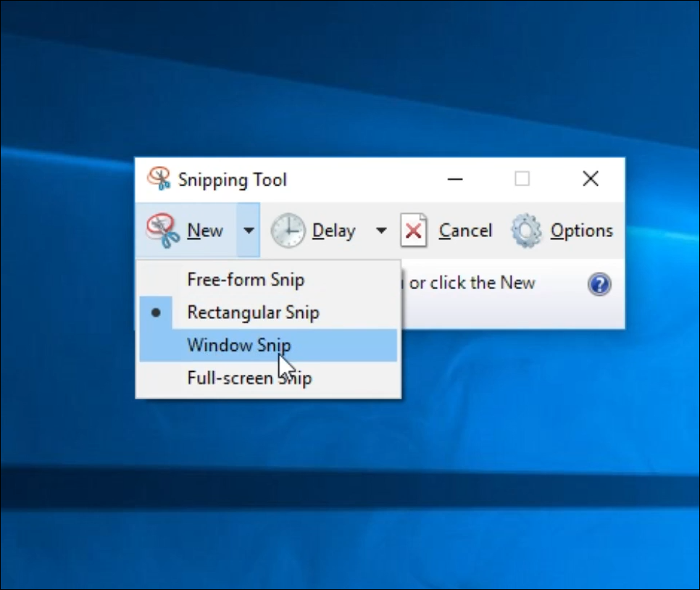Click the Delay button label

click(334, 231)
